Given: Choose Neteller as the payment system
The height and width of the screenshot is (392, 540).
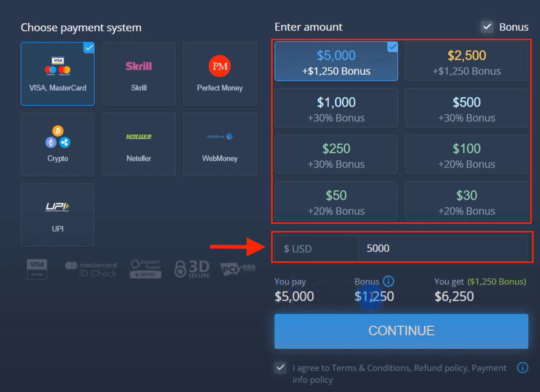Looking at the screenshot, I should [x=138, y=144].
